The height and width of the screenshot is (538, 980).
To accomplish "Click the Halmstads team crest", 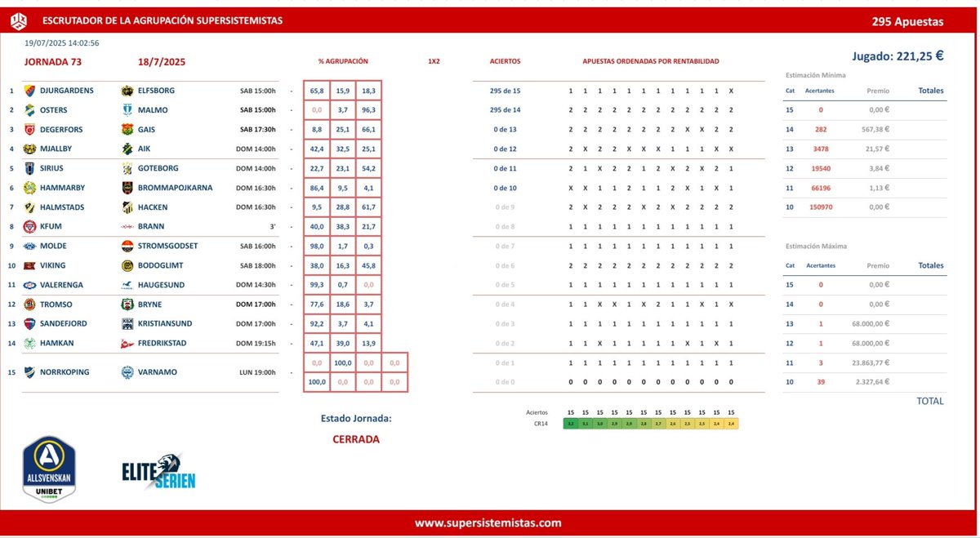I will (29, 207).
